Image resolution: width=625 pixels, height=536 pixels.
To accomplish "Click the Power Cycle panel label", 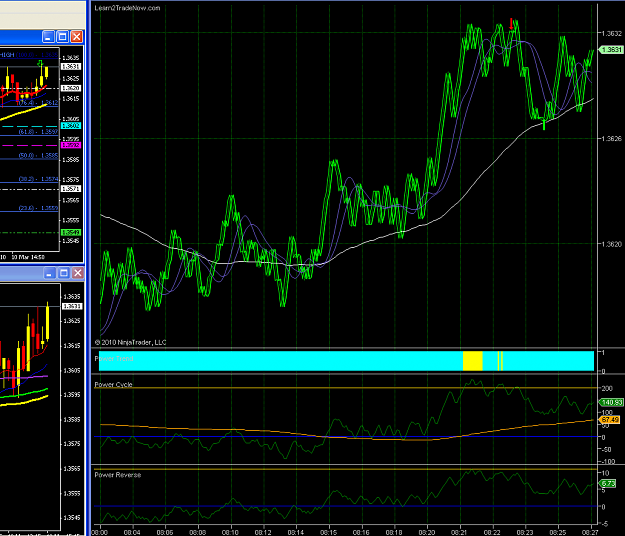I will 113,385.
